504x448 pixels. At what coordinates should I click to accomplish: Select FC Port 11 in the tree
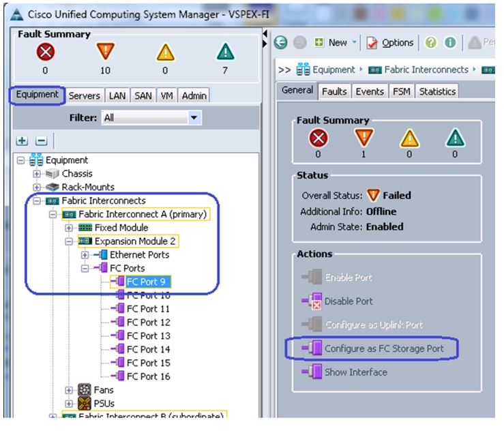[148, 309]
